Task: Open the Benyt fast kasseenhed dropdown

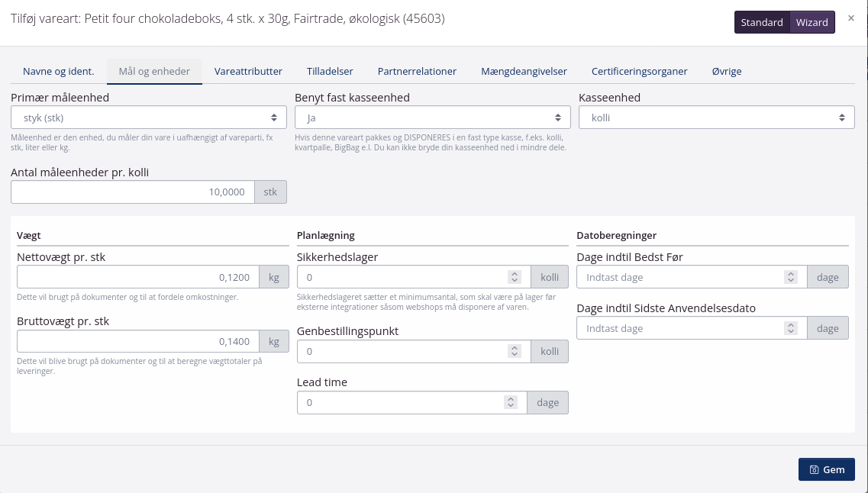Action: tap(432, 118)
